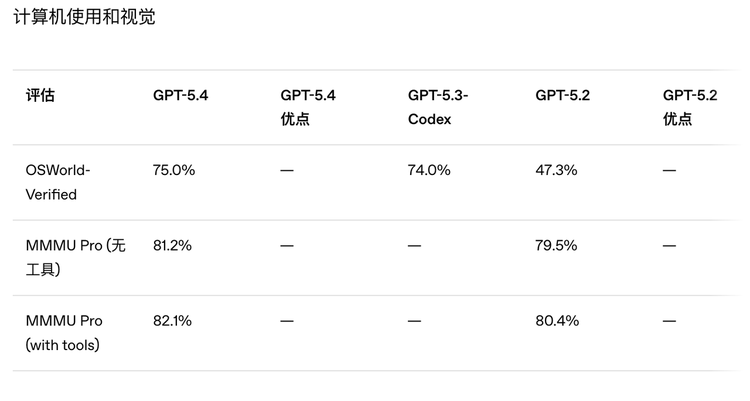Click the 75.0% OSWorld score for GPT-5.4
750x401 pixels.
tap(174, 171)
